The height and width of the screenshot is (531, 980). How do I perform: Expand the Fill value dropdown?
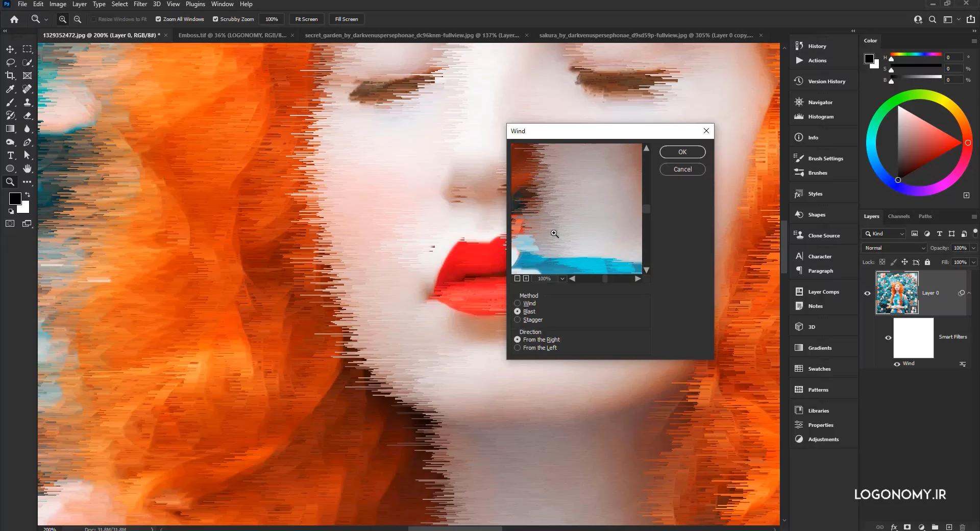point(973,262)
